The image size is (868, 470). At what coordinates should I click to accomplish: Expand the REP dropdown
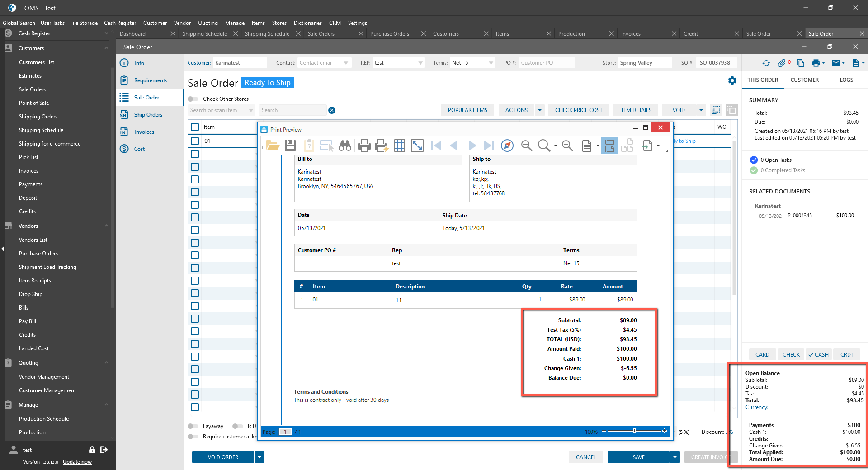click(x=420, y=63)
